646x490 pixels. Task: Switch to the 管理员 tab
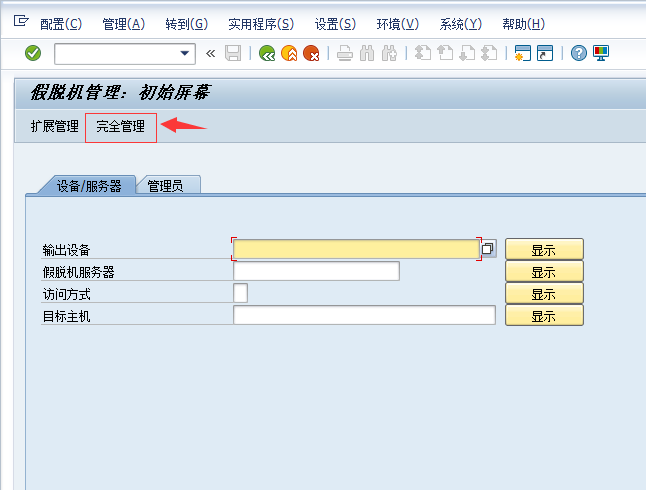click(165, 186)
